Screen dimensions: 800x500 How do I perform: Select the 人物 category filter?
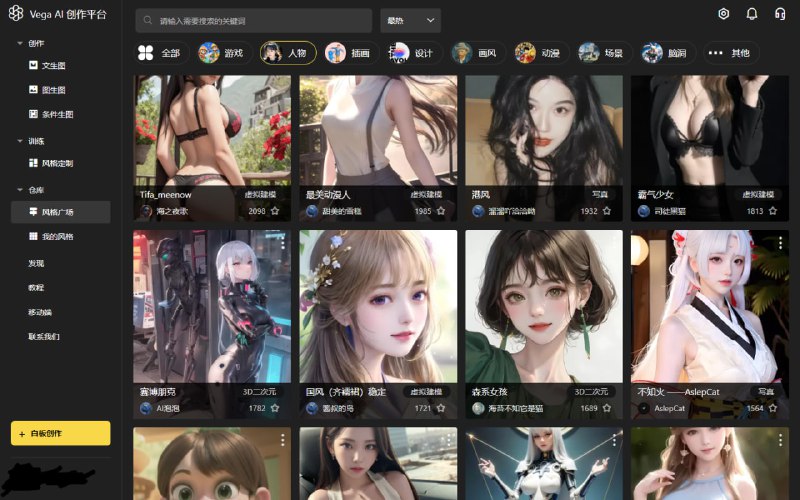point(288,53)
